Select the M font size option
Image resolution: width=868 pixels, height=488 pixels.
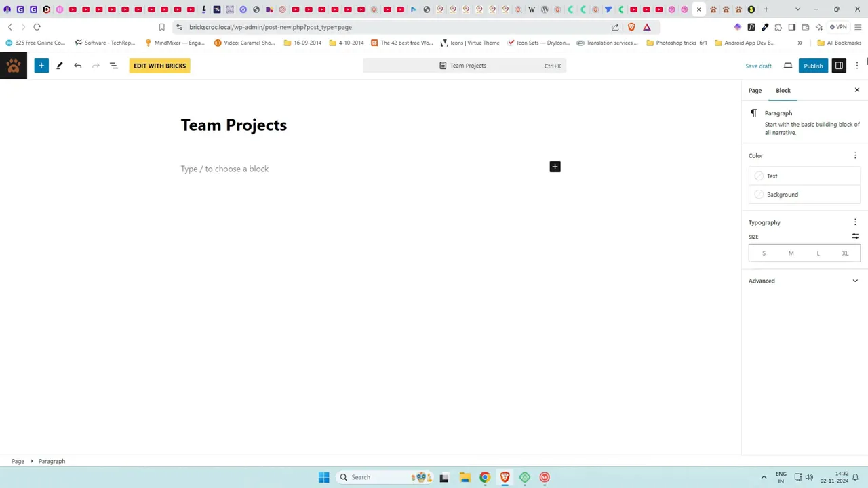pyautogui.click(x=791, y=253)
